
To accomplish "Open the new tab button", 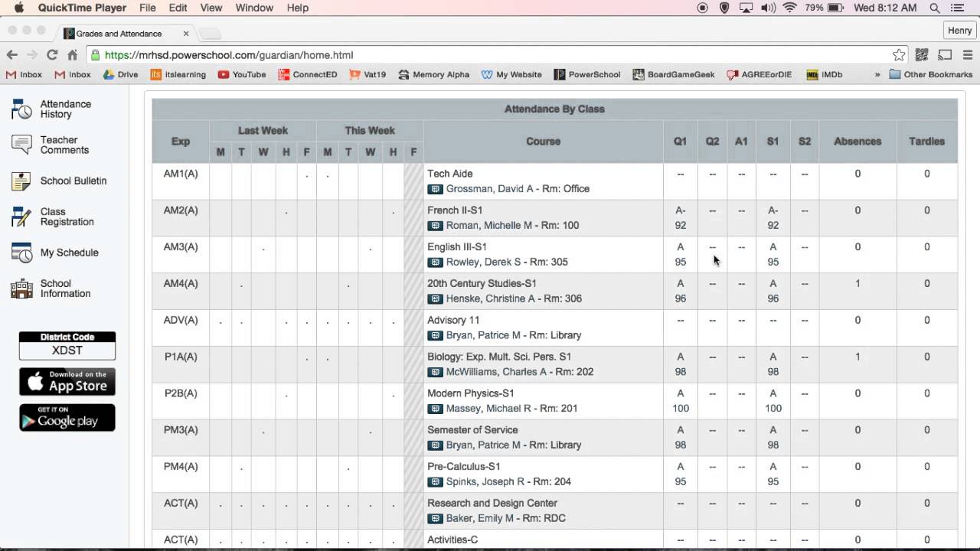I will pyautogui.click(x=210, y=34).
